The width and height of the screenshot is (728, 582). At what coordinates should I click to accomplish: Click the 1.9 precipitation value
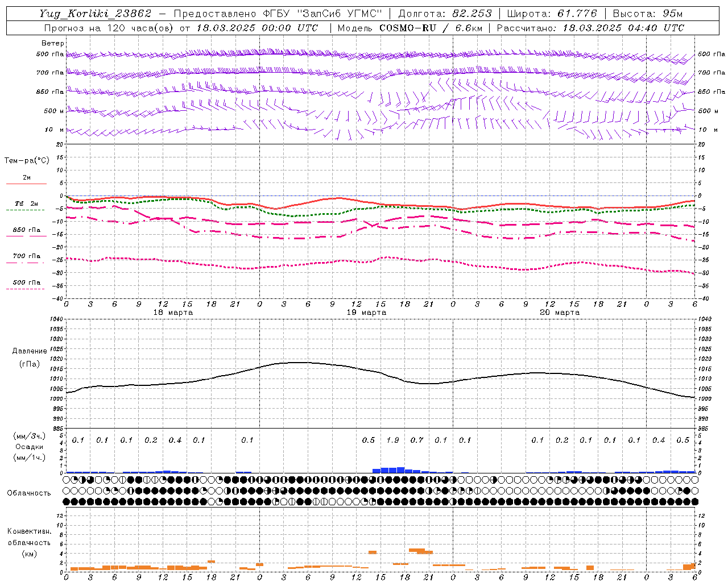tap(392, 440)
